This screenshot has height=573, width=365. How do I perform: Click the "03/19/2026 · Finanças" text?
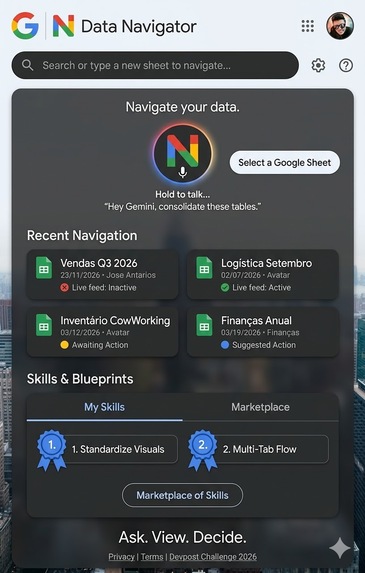(x=260, y=333)
